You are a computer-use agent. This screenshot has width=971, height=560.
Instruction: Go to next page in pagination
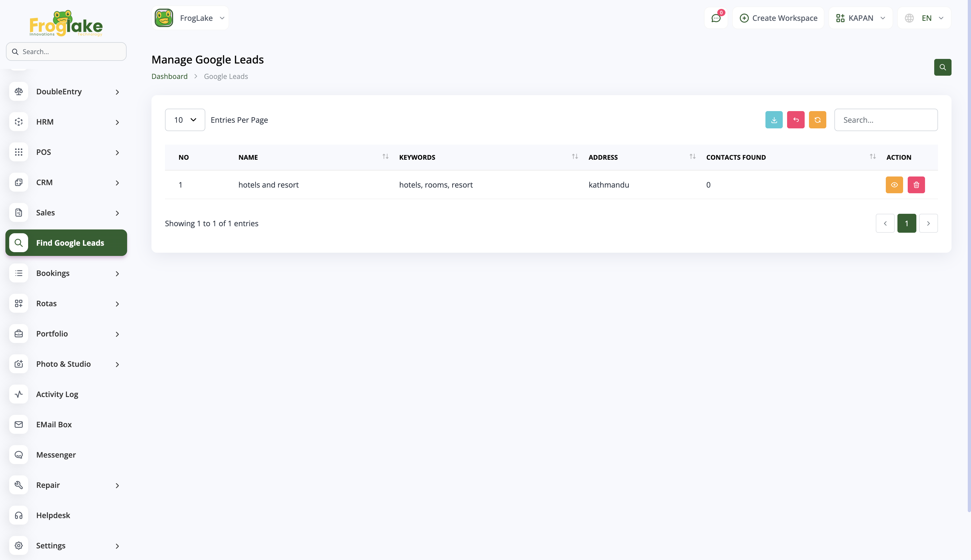pos(928,224)
